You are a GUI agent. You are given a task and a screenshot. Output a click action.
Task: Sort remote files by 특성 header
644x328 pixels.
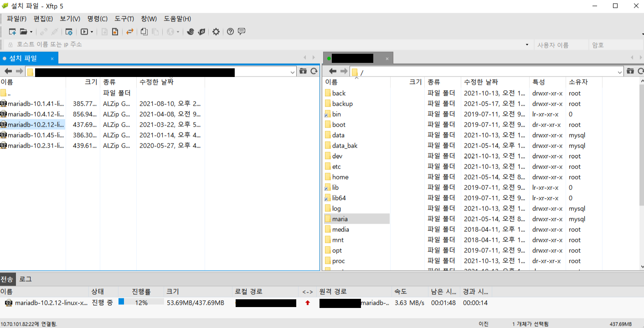click(547, 82)
